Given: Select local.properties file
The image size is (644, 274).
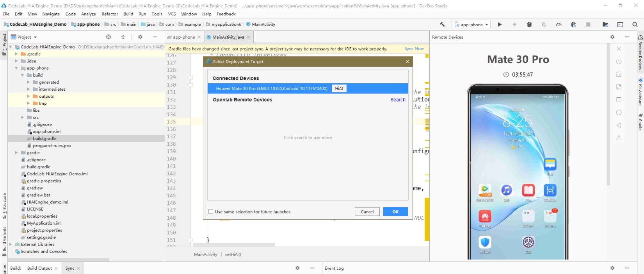Looking at the screenshot, I should (x=42, y=216).
